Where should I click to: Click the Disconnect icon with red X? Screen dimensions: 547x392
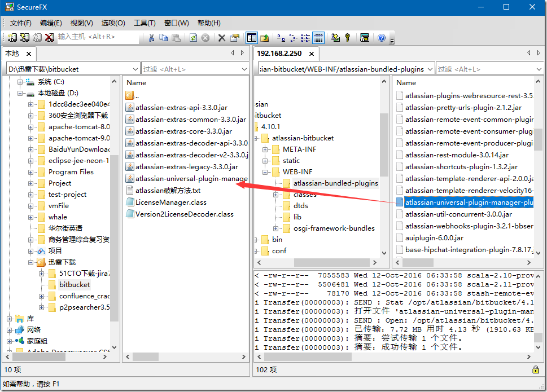pyautogui.click(x=50, y=37)
